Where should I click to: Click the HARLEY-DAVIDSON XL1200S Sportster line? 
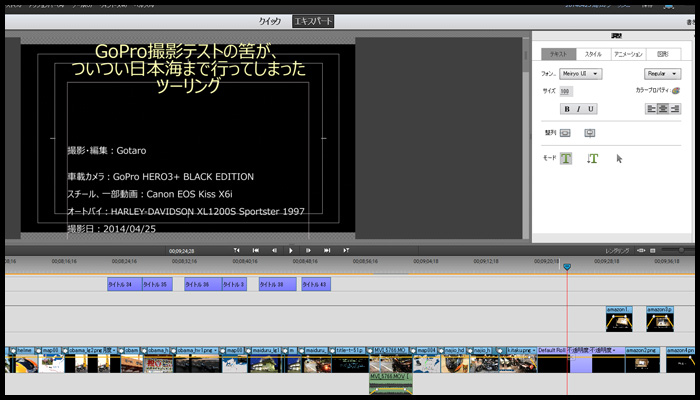pos(186,212)
